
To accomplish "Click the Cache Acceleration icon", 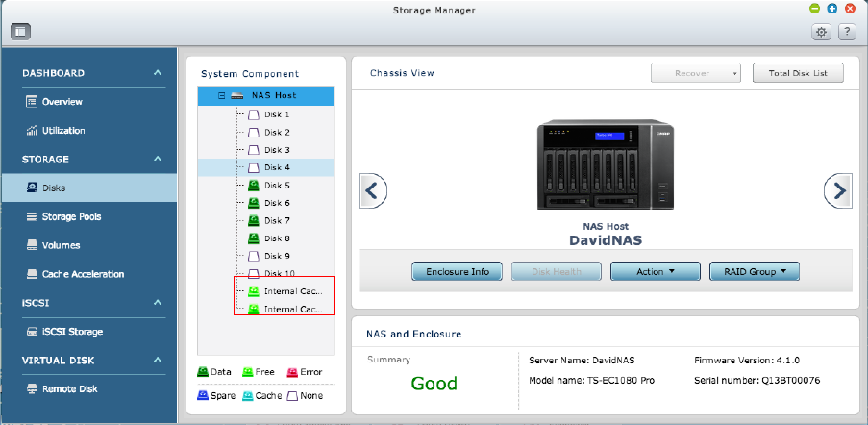I will [x=32, y=274].
